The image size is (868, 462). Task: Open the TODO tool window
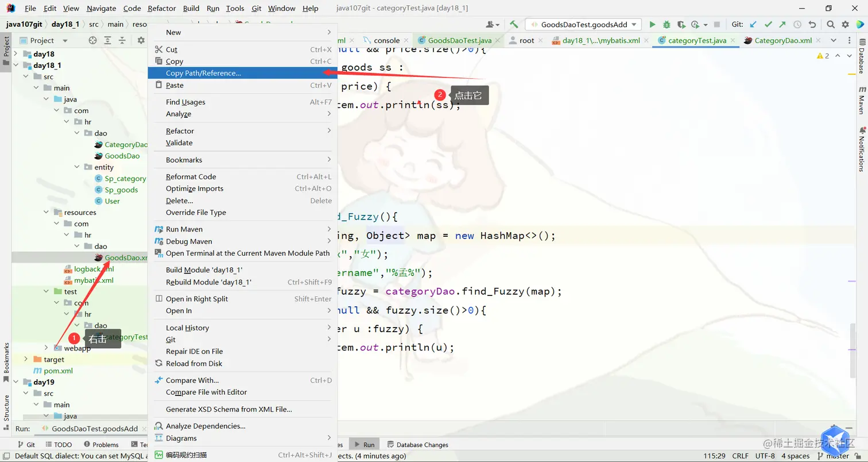click(58, 444)
